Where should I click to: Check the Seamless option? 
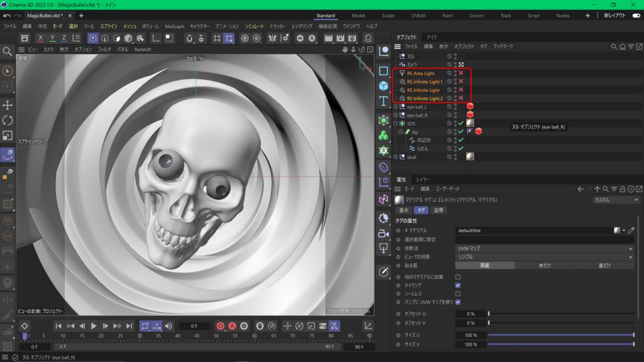[458, 293]
